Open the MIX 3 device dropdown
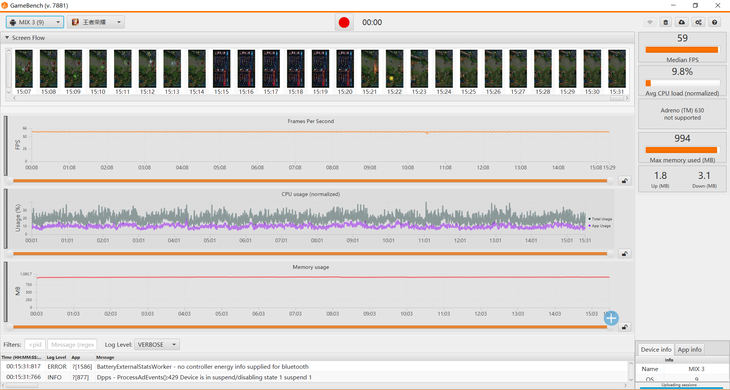 click(x=35, y=22)
